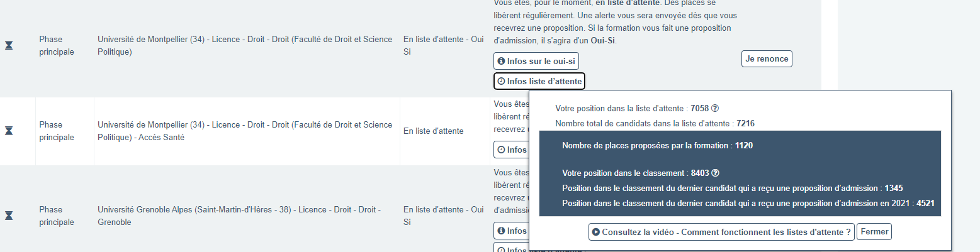This screenshot has width=980, height=252.
Task: Expand the Infos button in the Accès Santé row
Action: (510, 150)
